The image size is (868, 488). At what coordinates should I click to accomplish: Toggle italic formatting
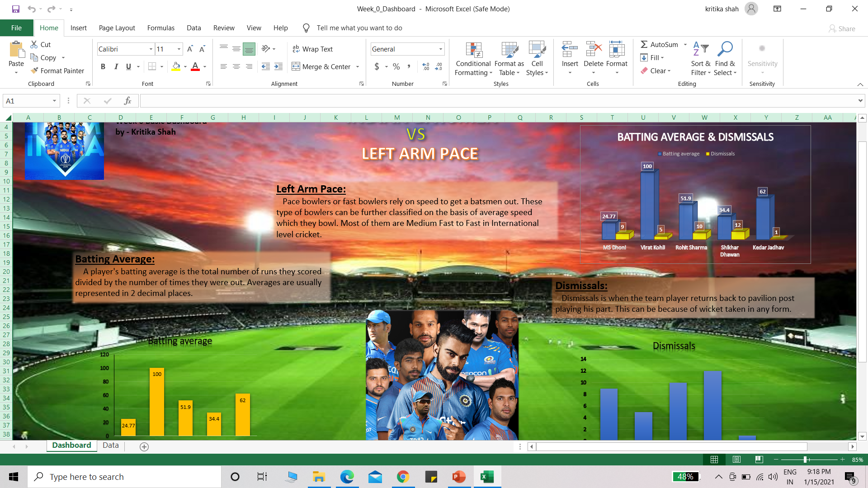tap(116, 66)
